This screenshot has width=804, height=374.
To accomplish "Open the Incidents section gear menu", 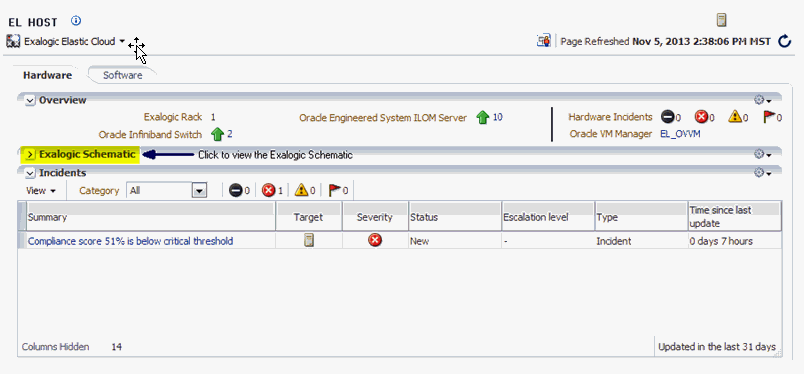I will click(762, 173).
